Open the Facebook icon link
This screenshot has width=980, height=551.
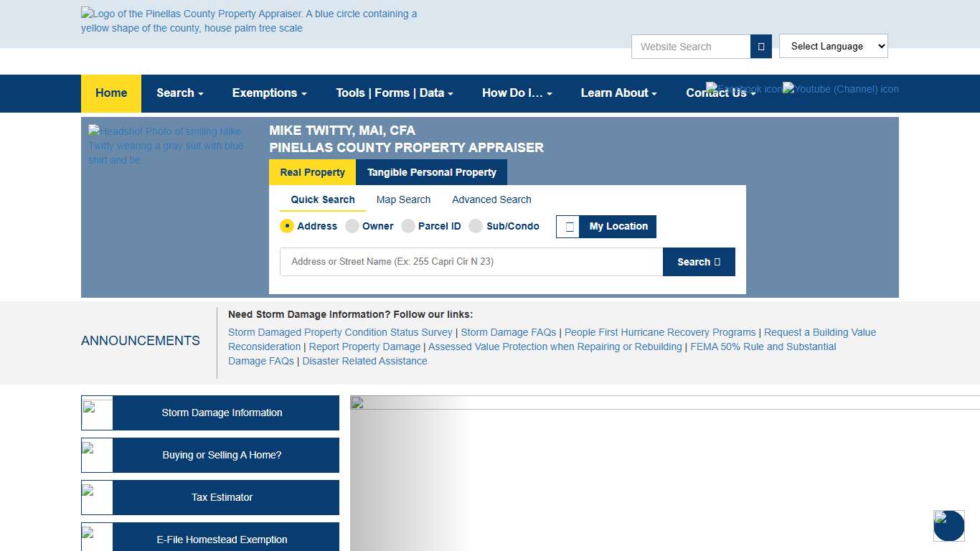(x=743, y=89)
